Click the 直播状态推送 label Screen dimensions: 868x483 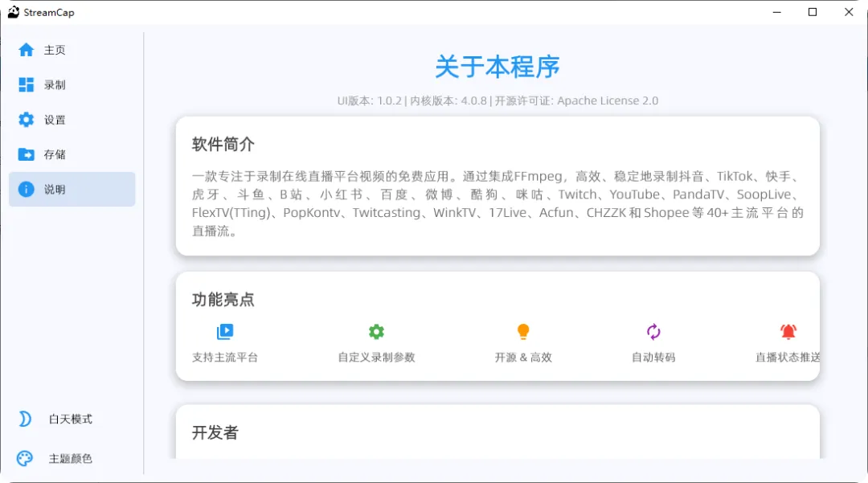coord(788,358)
